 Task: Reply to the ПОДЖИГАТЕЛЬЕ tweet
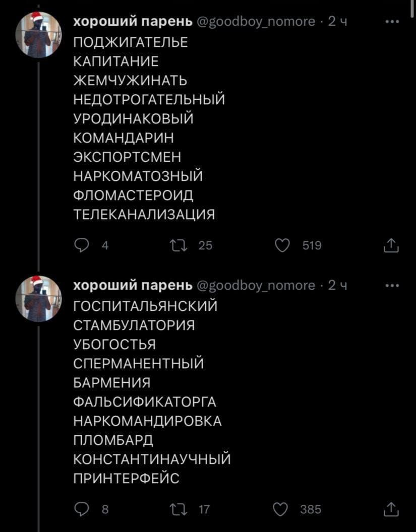[81, 245]
